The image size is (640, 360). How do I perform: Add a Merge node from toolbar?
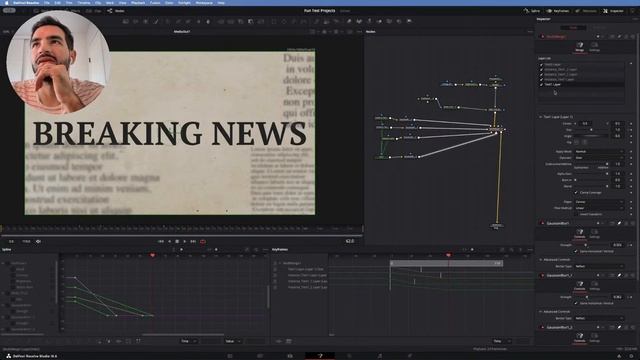click(221, 21)
